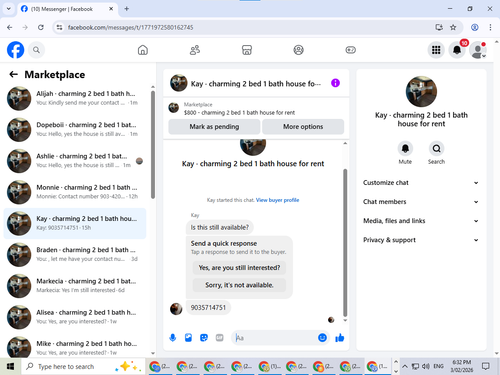Show hidden system tray icons
The height and width of the screenshot is (375, 500).
pos(405,366)
